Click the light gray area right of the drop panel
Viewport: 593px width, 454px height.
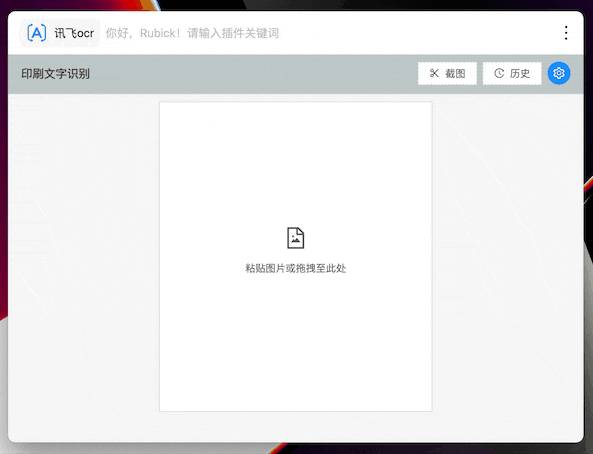(507, 265)
